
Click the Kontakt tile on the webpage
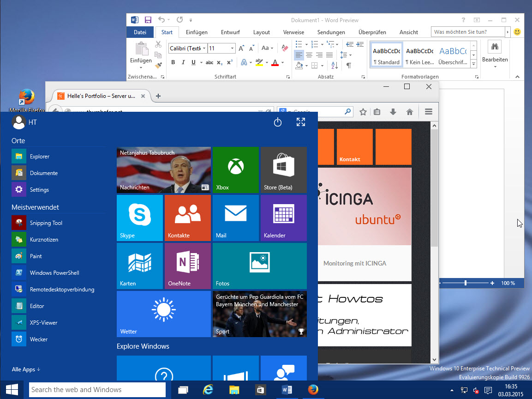(354, 147)
